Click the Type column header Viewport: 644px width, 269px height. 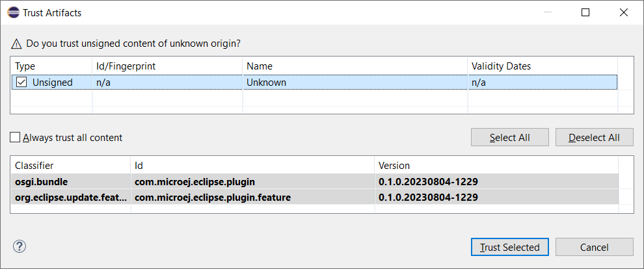(x=25, y=66)
